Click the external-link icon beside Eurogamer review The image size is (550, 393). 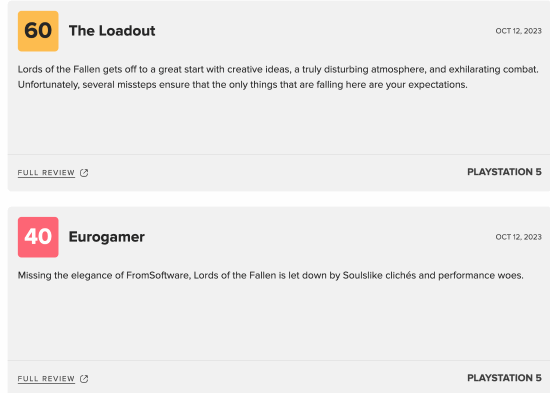tap(84, 379)
